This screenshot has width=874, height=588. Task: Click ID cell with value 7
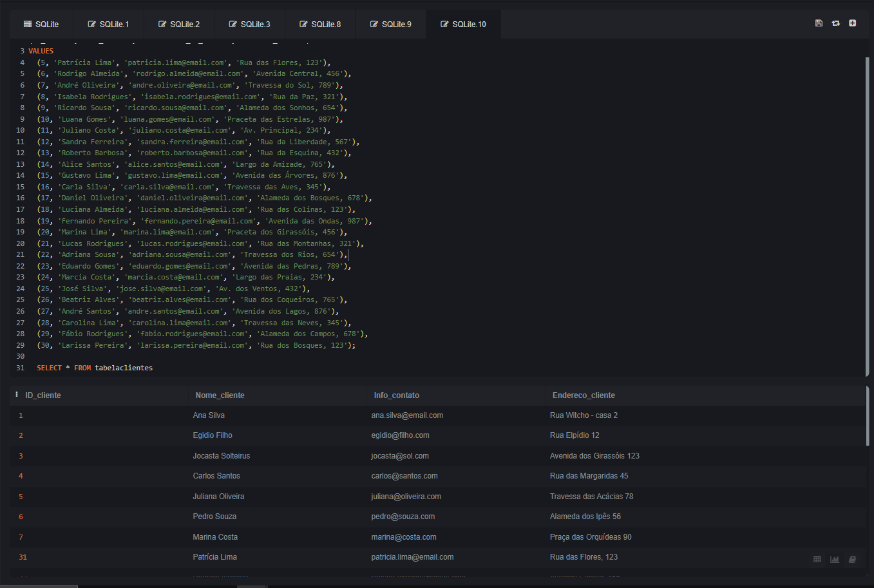(x=21, y=537)
